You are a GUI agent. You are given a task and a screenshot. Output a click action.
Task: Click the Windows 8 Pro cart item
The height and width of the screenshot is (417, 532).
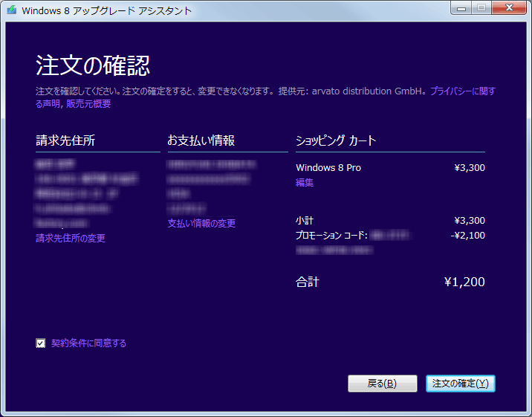[x=328, y=167]
